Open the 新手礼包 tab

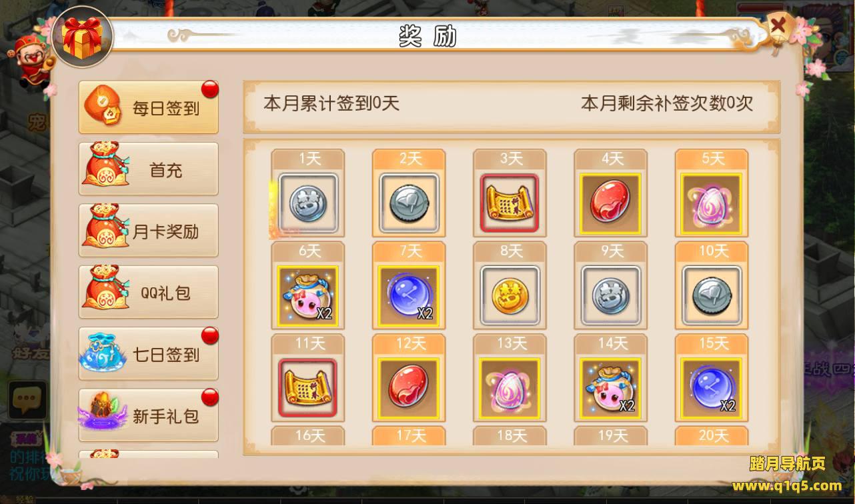click(x=149, y=415)
